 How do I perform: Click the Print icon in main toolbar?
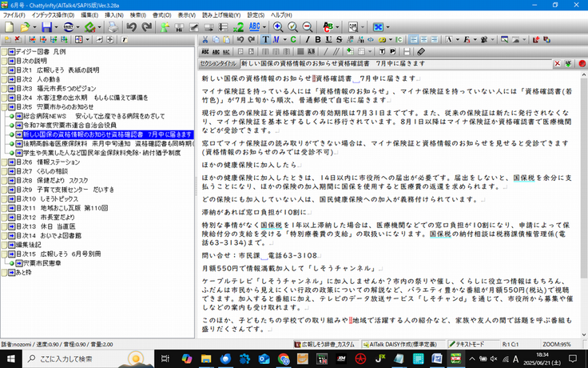[113, 27]
